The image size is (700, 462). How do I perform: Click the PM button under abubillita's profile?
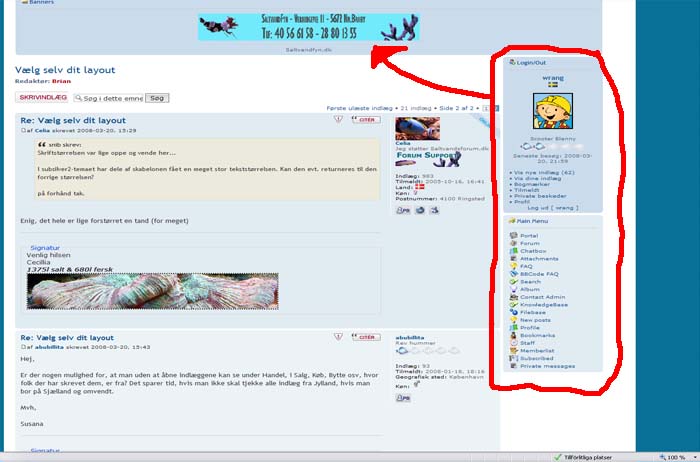(402, 398)
